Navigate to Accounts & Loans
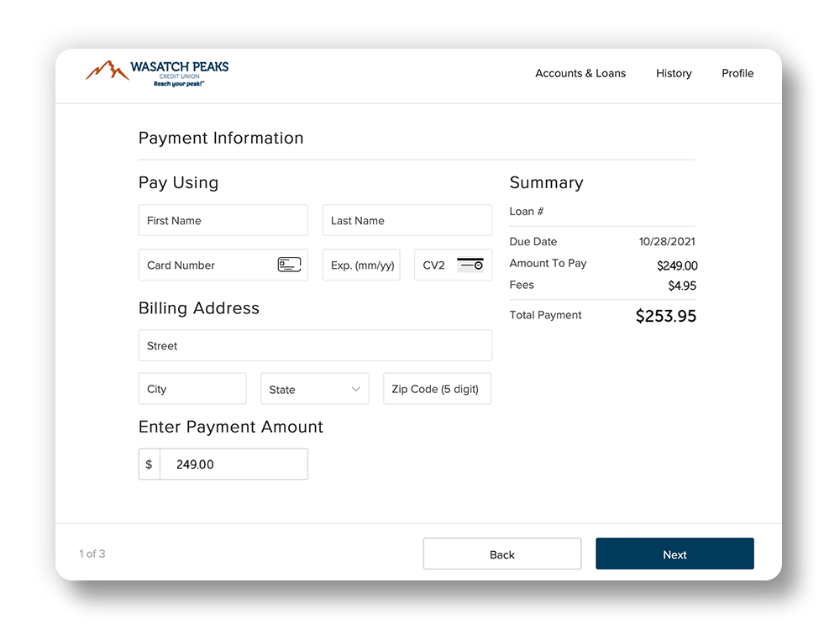The image size is (840, 630). (580, 74)
